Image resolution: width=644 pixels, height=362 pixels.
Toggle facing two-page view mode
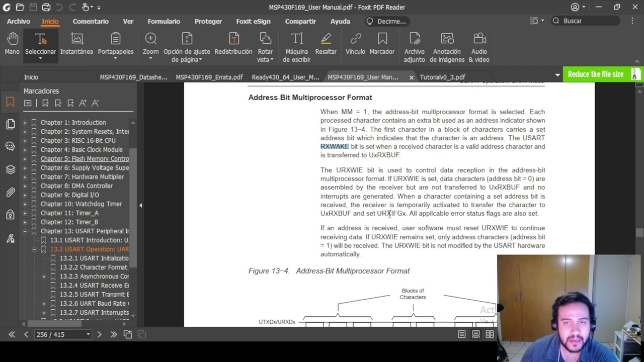[490, 334]
